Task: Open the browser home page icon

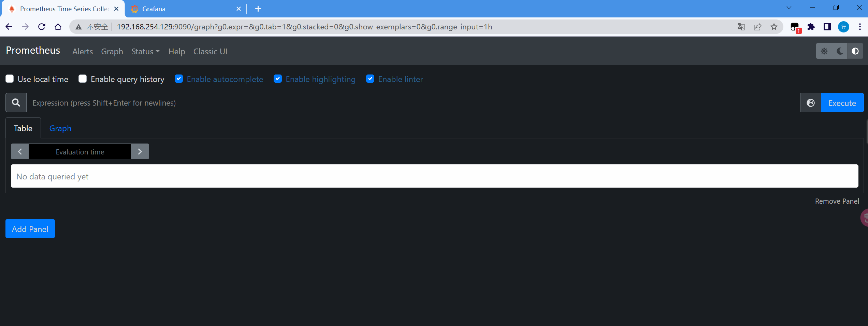Action: pos(58,27)
